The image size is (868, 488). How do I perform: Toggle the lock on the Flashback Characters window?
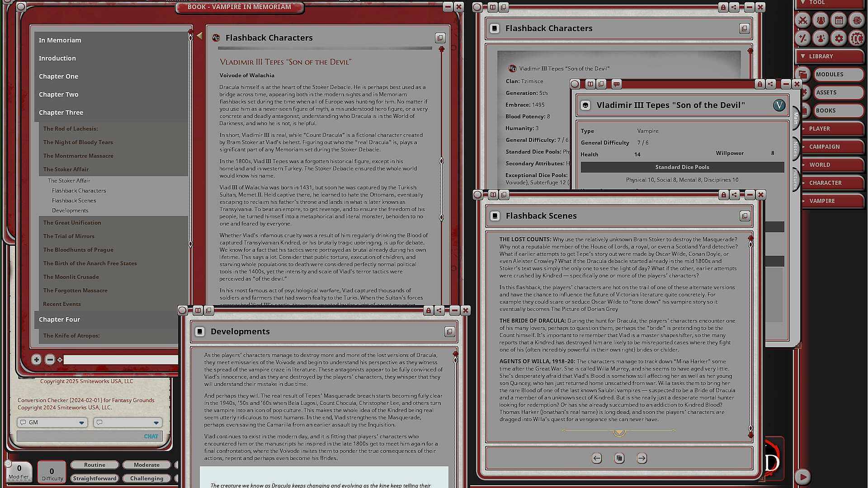(x=723, y=7)
